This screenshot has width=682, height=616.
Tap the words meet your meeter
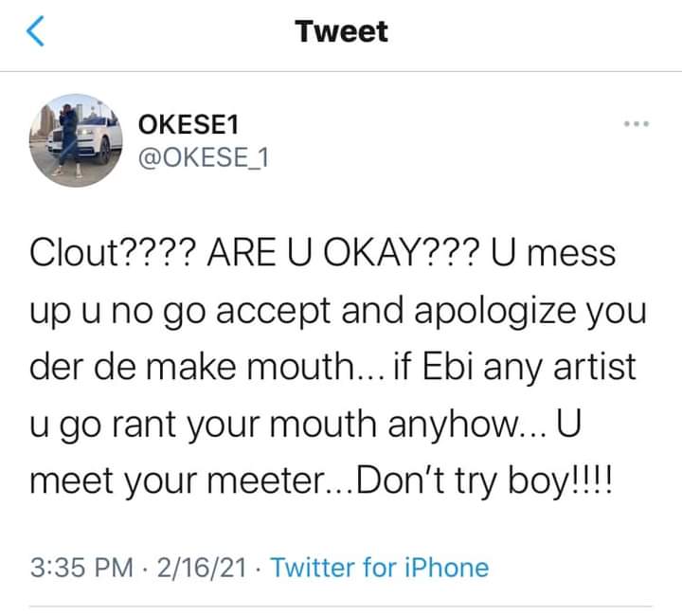pyautogui.click(x=176, y=482)
